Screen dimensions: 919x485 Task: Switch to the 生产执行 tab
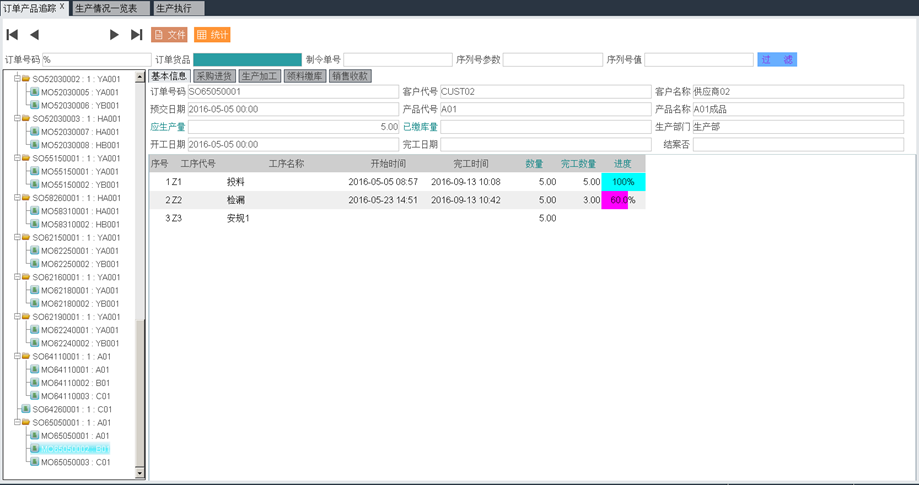point(175,8)
